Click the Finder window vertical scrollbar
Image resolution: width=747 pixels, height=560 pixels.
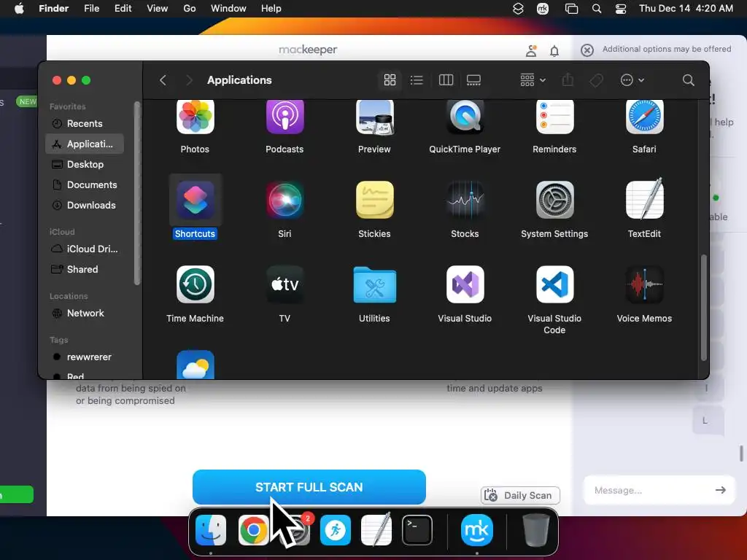[704, 308]
